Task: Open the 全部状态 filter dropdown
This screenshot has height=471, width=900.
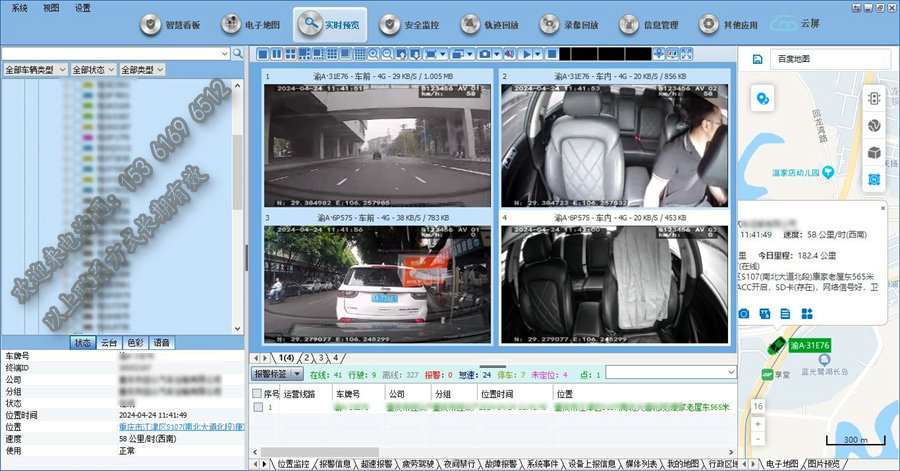Action: click(x=93, y=70)
